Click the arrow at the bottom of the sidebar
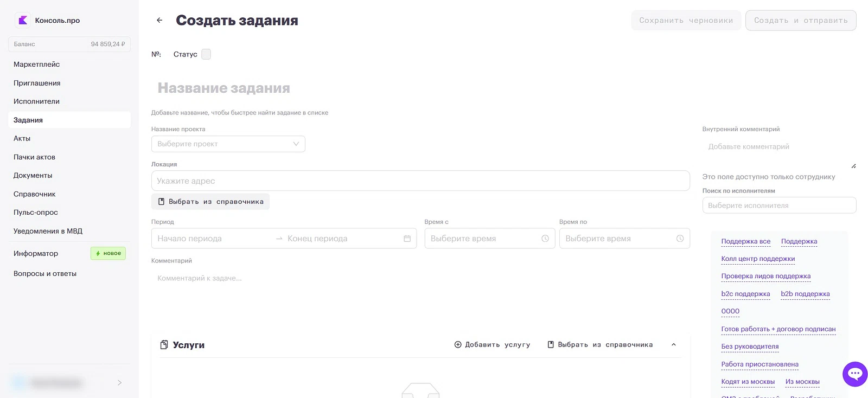The height and width of the screenshot is (398, 868). [119, 383]
